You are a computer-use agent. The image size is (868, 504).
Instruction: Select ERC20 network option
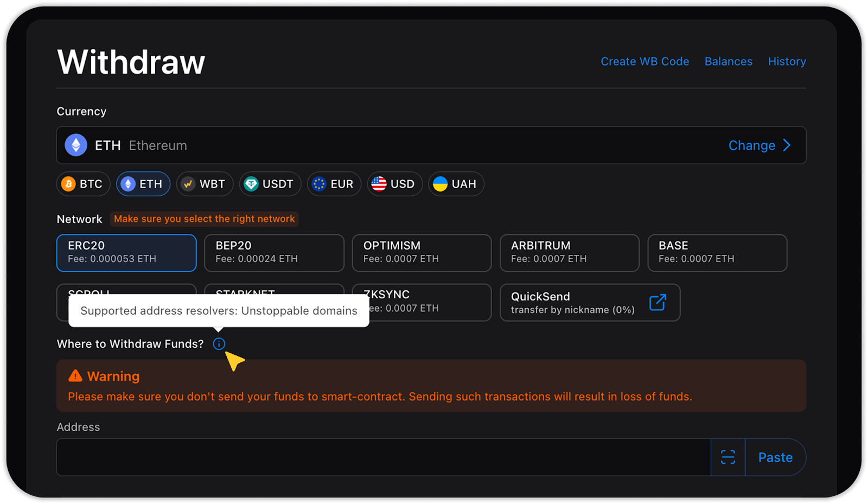tap(126, 253)
